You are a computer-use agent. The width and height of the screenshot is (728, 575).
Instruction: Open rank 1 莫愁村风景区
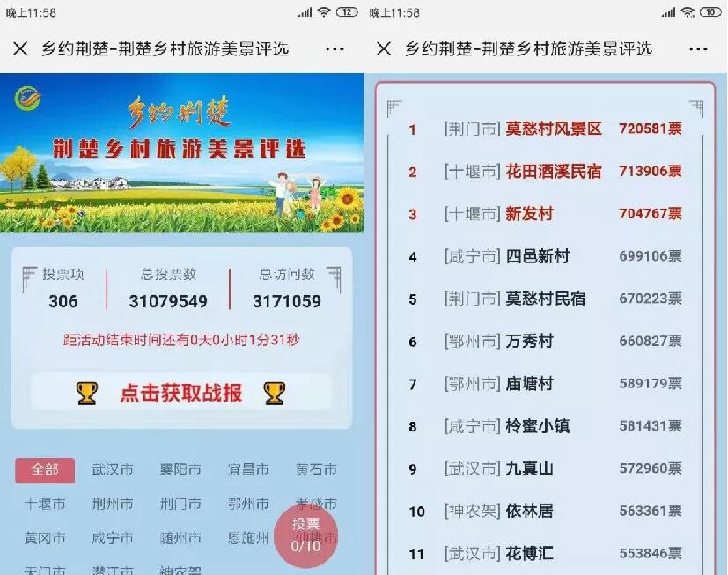click(x=554, y=129)
